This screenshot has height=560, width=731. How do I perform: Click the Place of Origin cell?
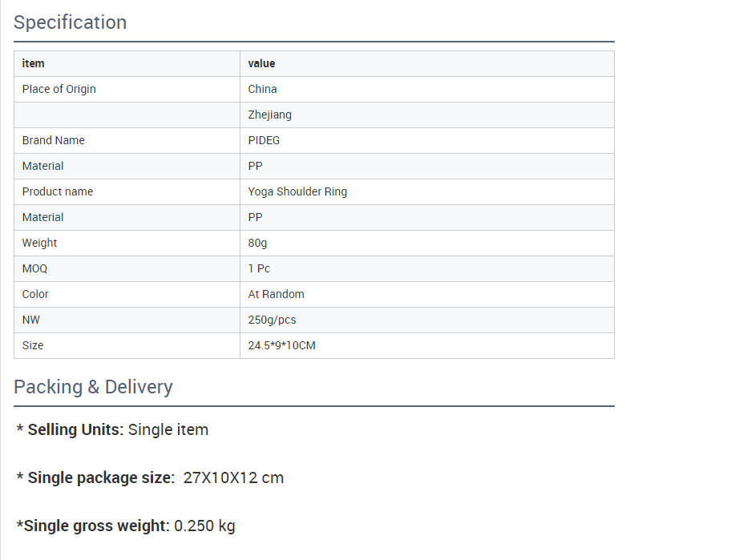tap(59, 89)
